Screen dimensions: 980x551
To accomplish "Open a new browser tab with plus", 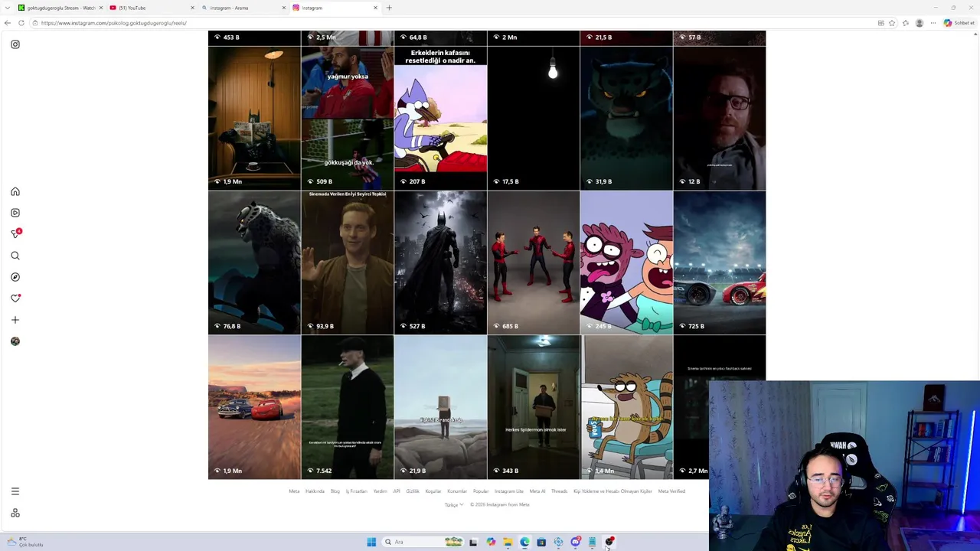I will [389, 8].
